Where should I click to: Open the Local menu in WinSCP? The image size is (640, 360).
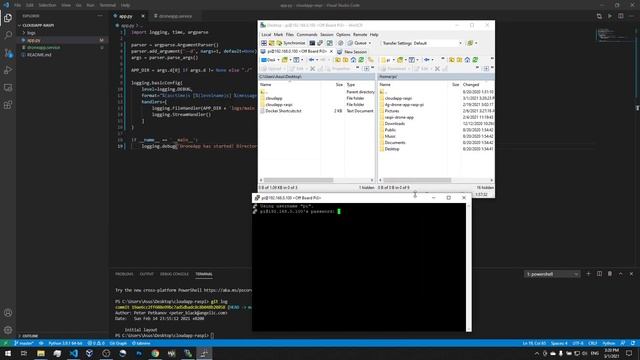tap(266, 35)
